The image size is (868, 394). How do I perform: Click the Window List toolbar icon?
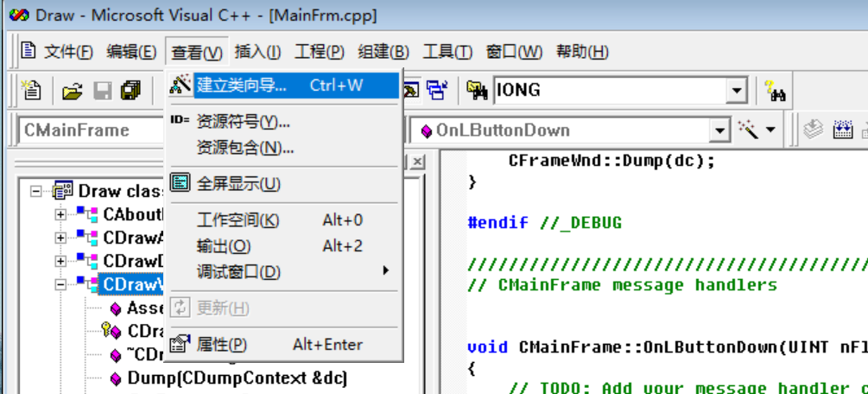point(437,91)
